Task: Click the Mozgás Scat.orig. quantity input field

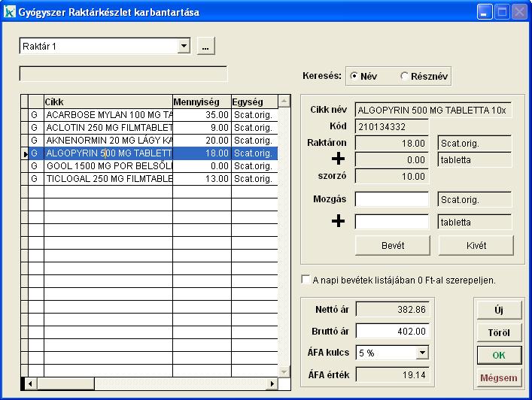Action: [x=391, y=200]
